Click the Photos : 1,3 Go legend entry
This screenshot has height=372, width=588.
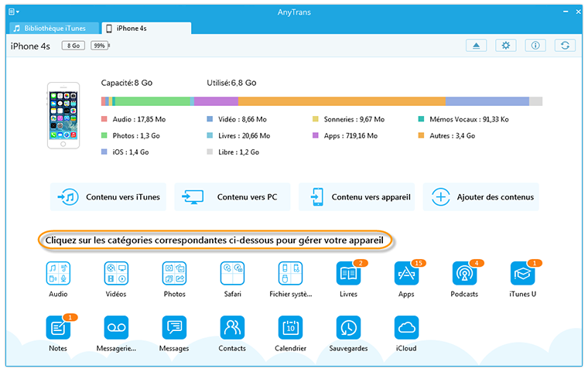[131, 136]
